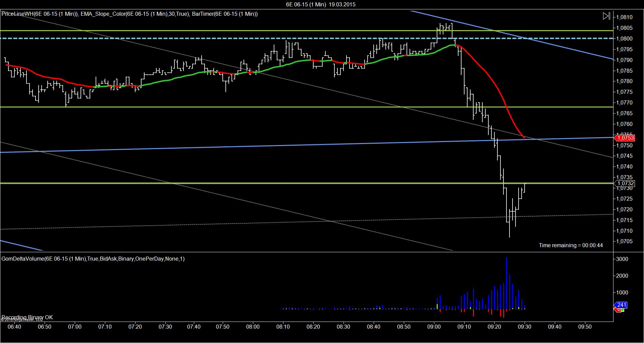Click the 1,0725 price axis label
This screenshot has height=343, width=644.
(624, 199)
